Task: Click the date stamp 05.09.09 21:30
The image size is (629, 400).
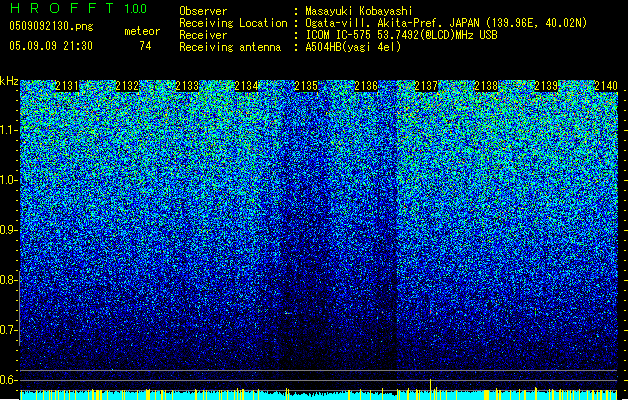Action: (51, 46)
